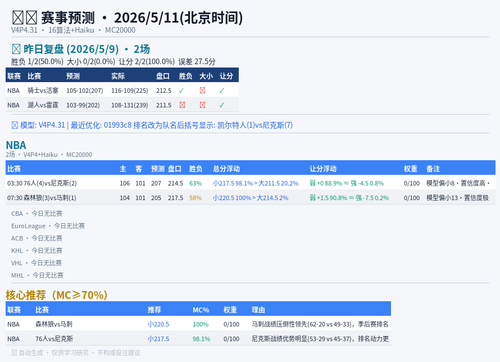Click the red 大小 cross in 湖人vs雷霆 row
The height and width of the screenshot is (362, 500).
pos(202,105)
